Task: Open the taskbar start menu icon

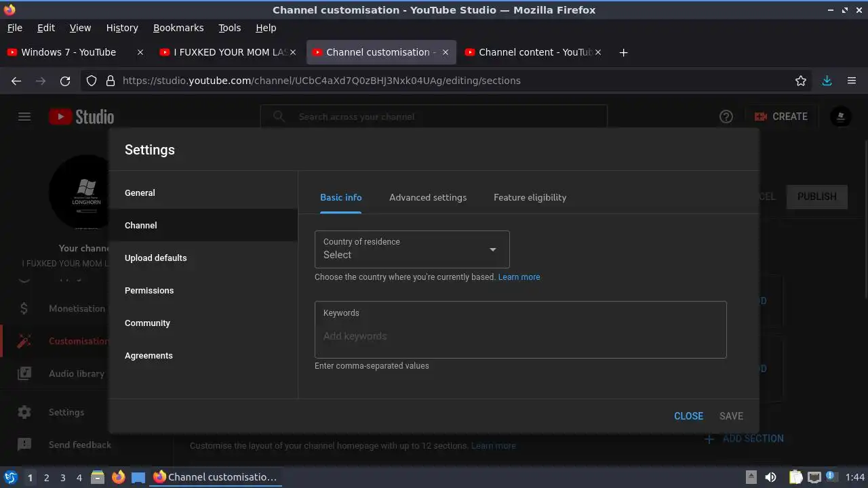Action: (x=11, y=477)
